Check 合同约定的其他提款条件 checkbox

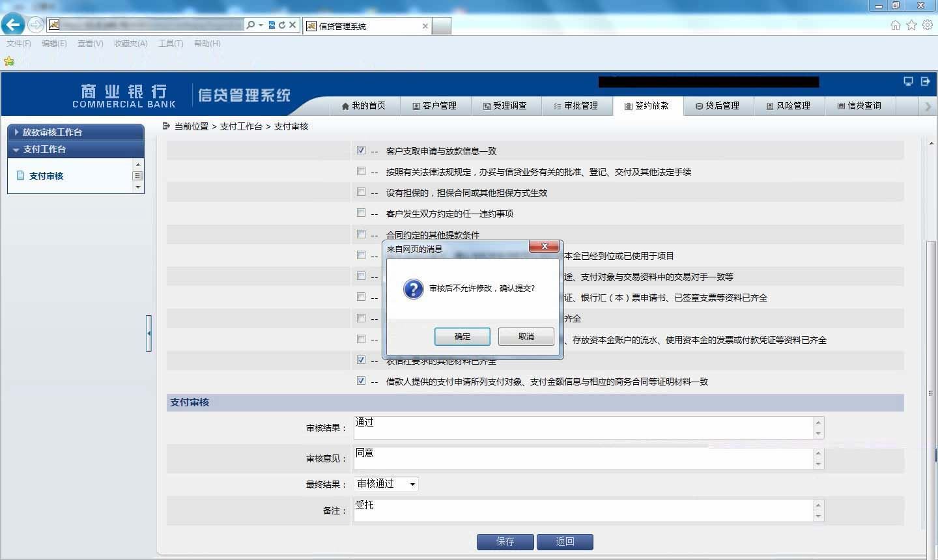point(361,234)
